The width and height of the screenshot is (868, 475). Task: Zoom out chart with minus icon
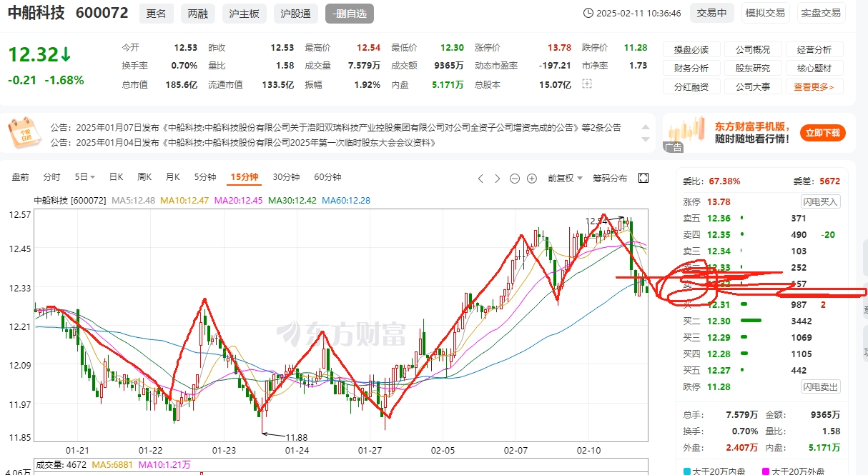pyautogui.click(x=515, y=178)
